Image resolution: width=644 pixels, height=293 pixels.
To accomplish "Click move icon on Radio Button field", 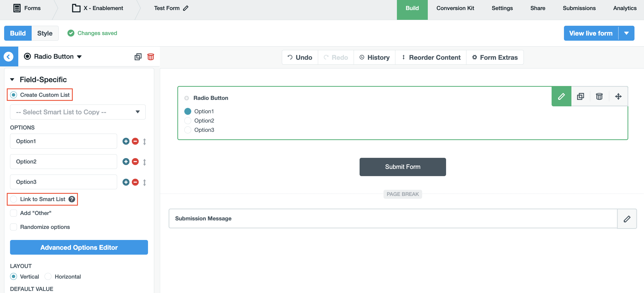I will point(618,97).
